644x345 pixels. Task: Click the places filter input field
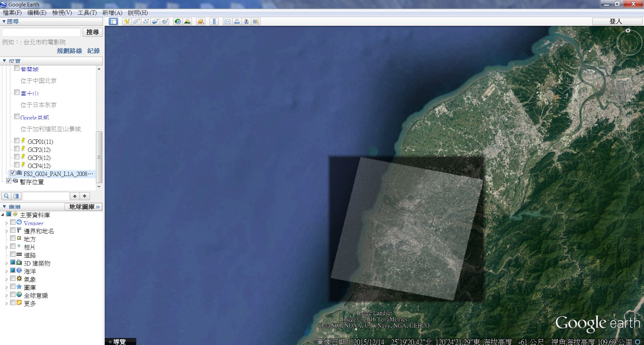click(x=46, y=196)
